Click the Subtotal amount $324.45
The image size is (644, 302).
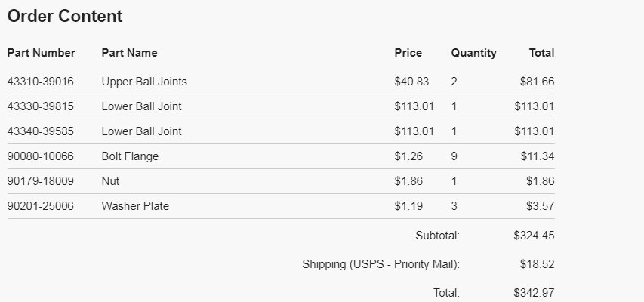(x=534, y=236)
